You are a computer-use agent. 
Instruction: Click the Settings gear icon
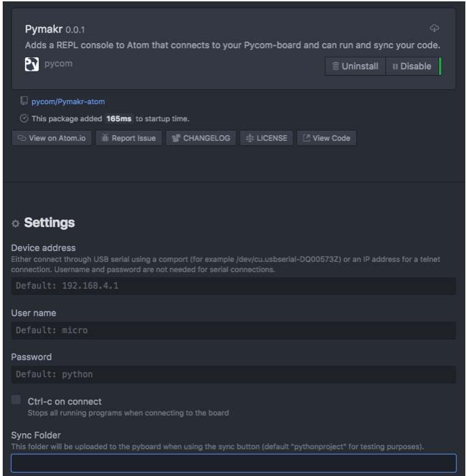click(x=16, y=224)
